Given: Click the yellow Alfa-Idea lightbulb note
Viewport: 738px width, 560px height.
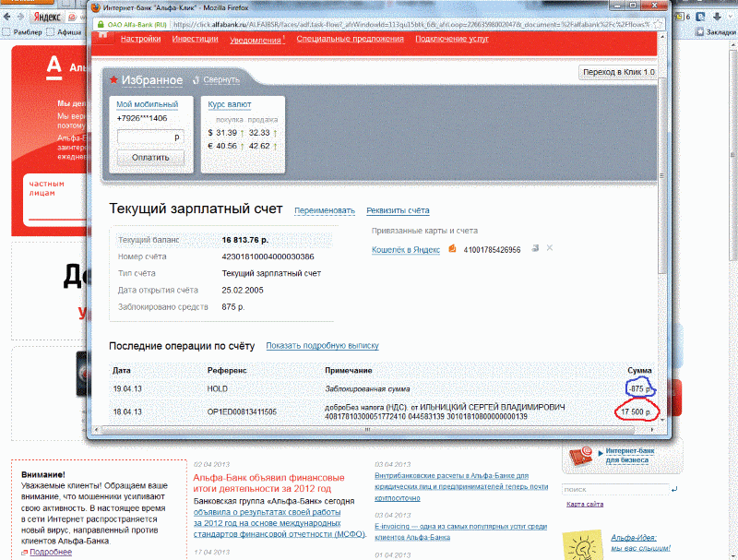Looking at the screenshot, I should coord(583,545).
